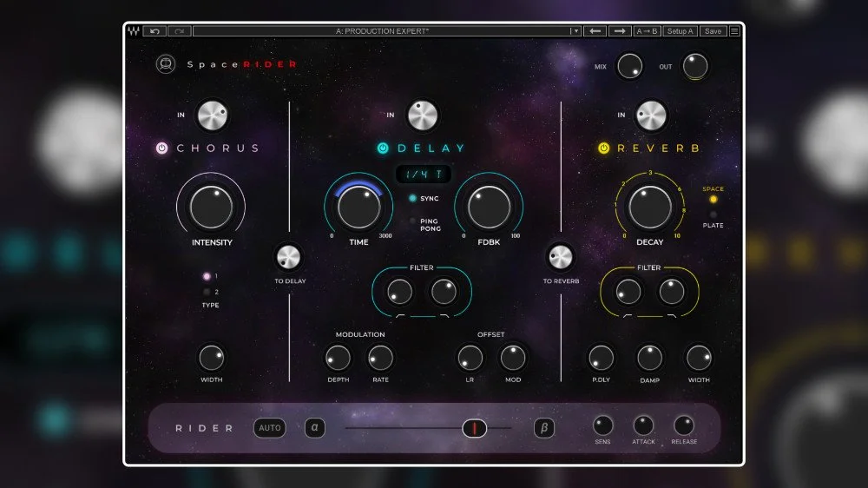Undo the last change

155,31
